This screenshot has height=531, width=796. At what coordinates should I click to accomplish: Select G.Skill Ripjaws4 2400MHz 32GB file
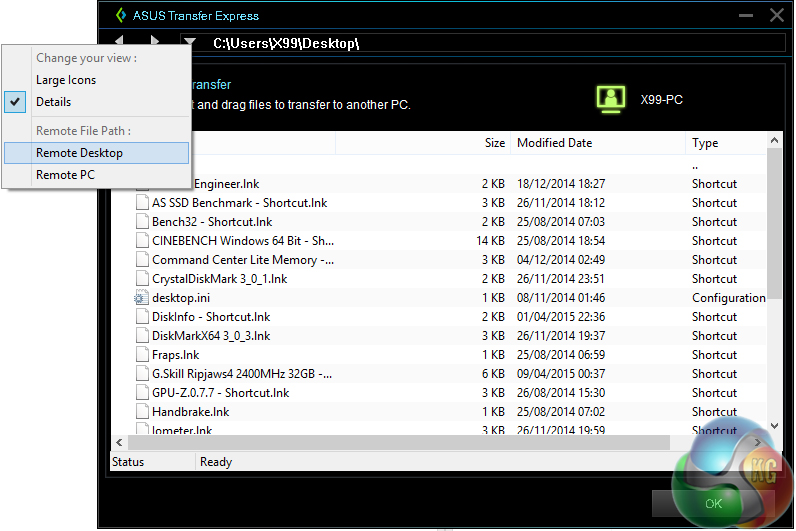(242, 374)
